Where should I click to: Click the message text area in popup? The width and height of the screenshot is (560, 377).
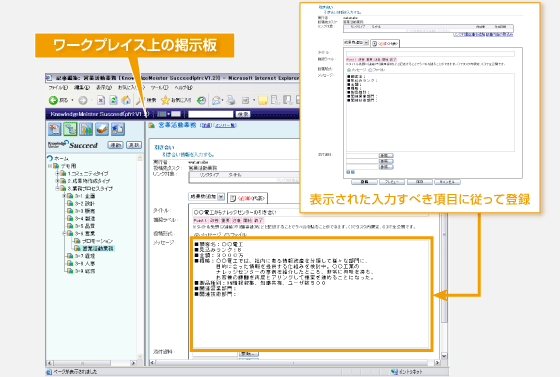[430, 112]
